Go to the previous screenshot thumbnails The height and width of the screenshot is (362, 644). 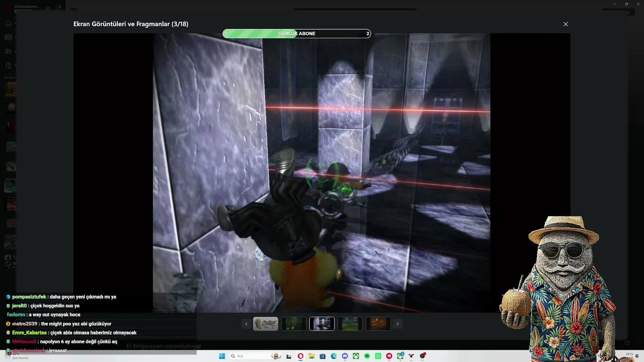click(x=246, y=324)
